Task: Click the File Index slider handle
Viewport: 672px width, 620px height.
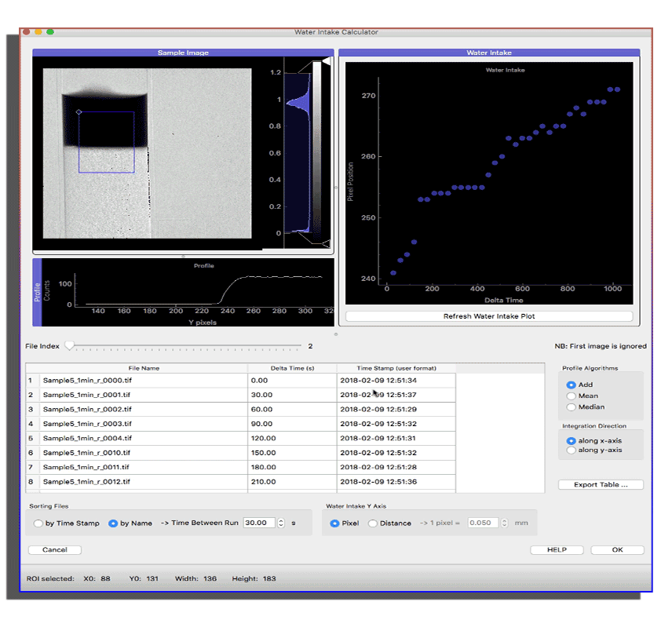Action: [69, 345]
